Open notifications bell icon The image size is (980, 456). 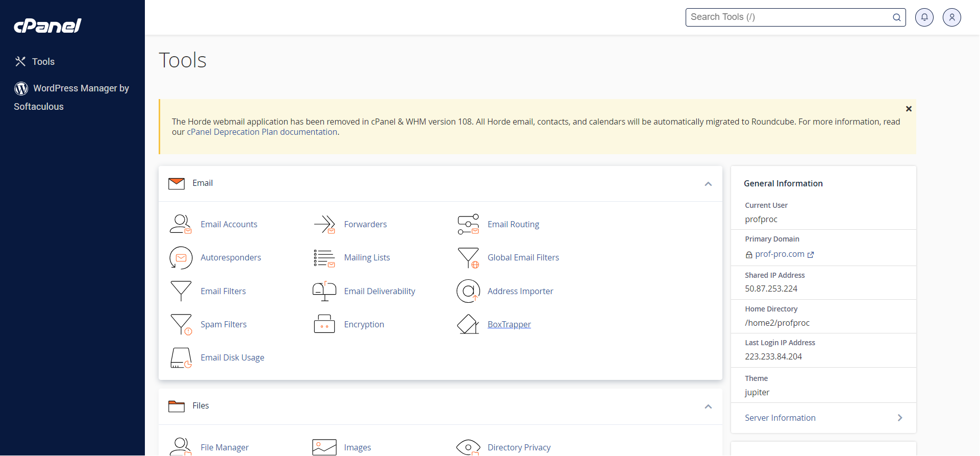point(924,17)
